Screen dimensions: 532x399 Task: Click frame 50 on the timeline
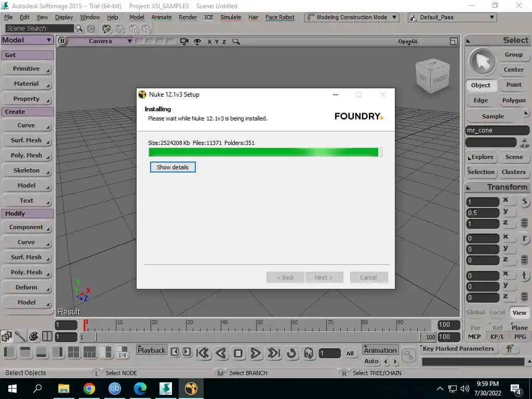(257, 325)
